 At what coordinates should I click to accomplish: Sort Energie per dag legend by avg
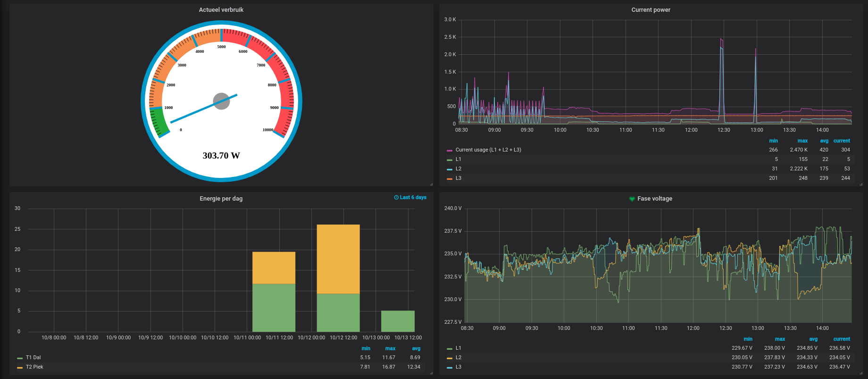click(x=416, y=348)
